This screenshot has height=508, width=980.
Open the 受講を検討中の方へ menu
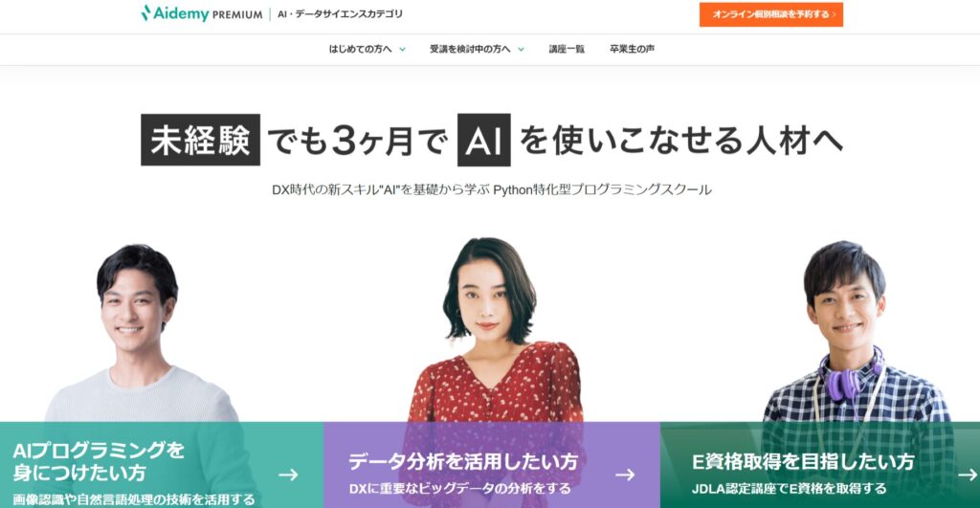pos(470,49)
